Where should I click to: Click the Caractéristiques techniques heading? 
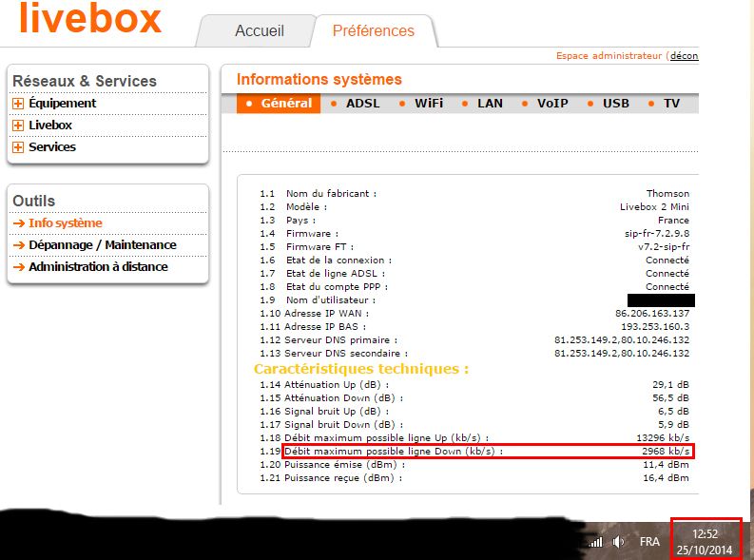pyautogui.click(x=361, y=369)
